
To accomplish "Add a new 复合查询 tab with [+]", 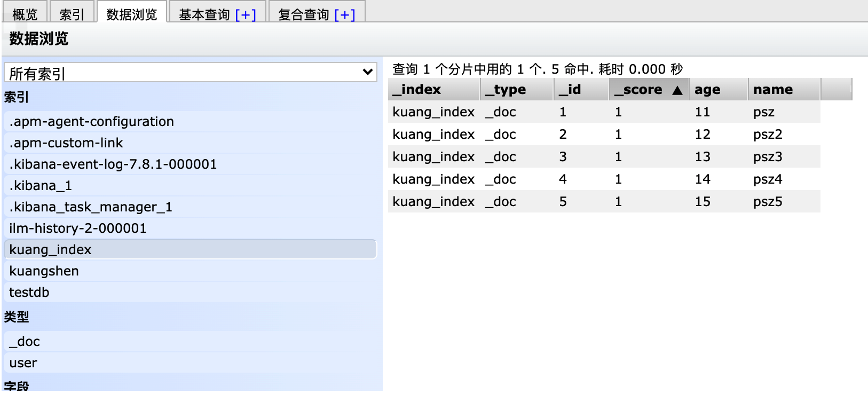I will tap(345, 14).
